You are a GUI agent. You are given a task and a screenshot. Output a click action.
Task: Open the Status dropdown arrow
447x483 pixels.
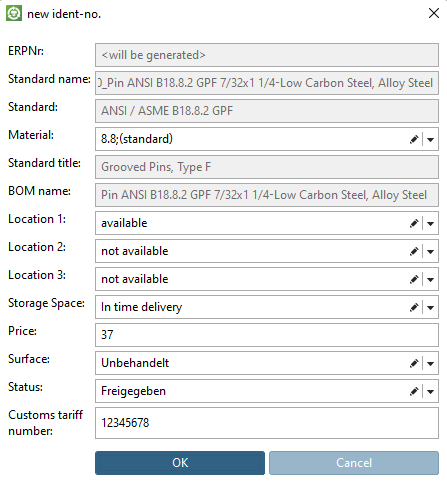(430, 391)
